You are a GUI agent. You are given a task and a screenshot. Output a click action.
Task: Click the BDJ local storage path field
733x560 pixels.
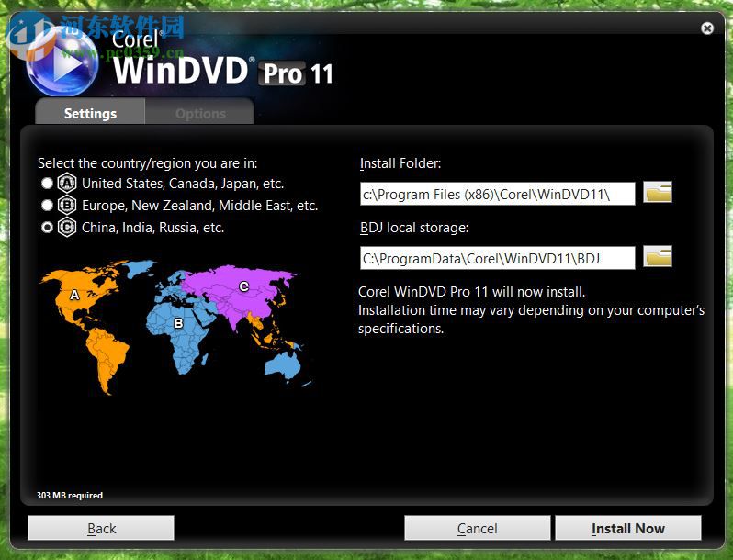click(x=498, y=258)
